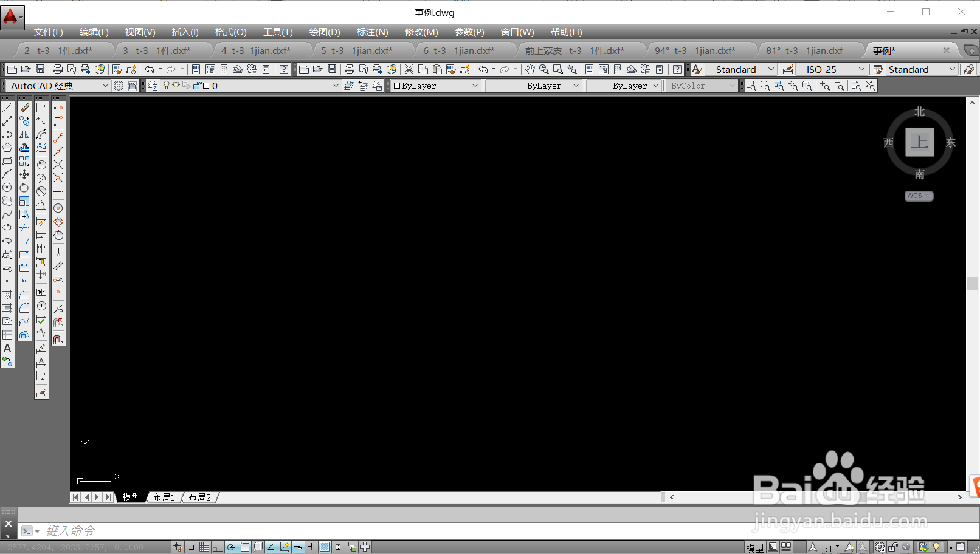This screenshot has height=554, width=980.
Task: Click the workspace settings gear icon
Action: 119,86
